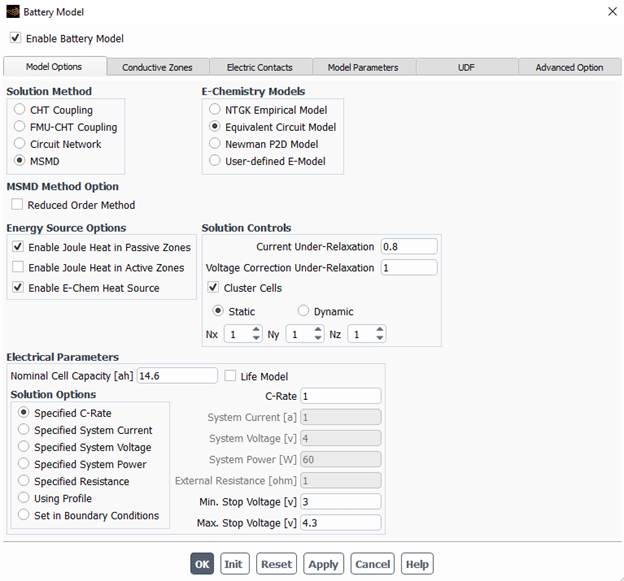Check the Life Model option
This screenshot has height=581, width=624.
click(x=231, y=376)
